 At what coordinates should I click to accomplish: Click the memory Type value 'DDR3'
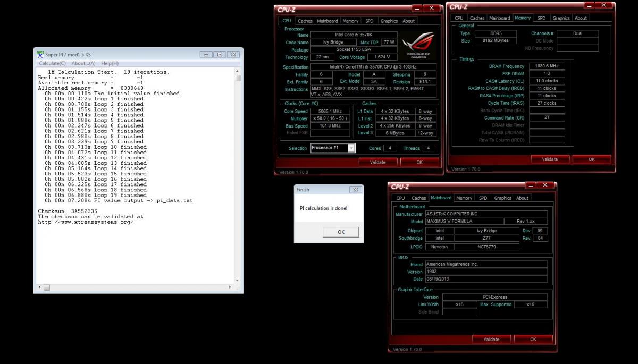(496, 33)
